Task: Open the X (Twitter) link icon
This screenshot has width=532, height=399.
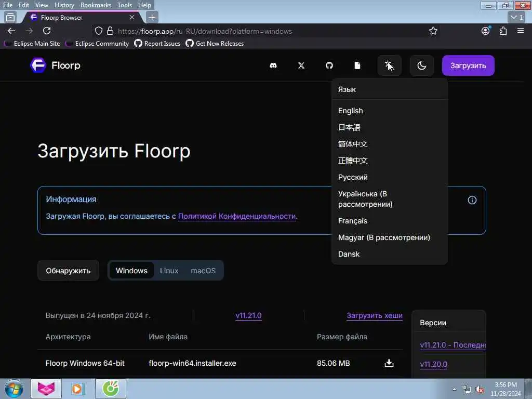Action: [301, 65]
